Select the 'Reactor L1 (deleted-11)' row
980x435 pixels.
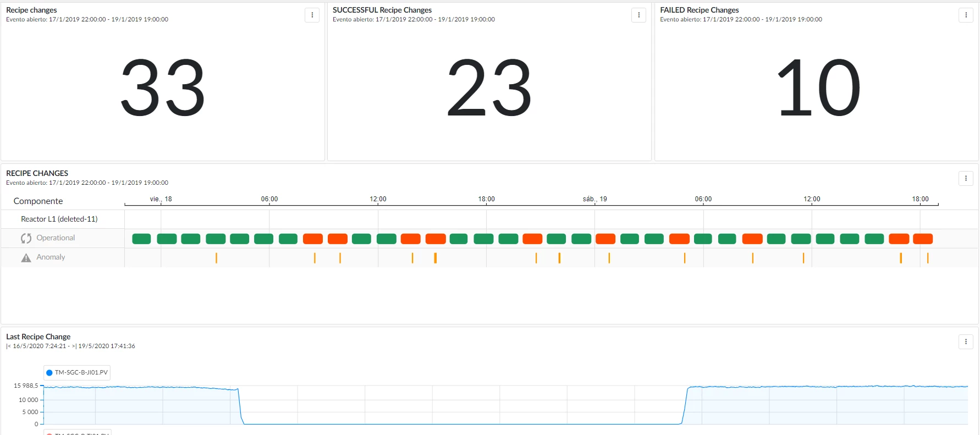tap(59, 219)
